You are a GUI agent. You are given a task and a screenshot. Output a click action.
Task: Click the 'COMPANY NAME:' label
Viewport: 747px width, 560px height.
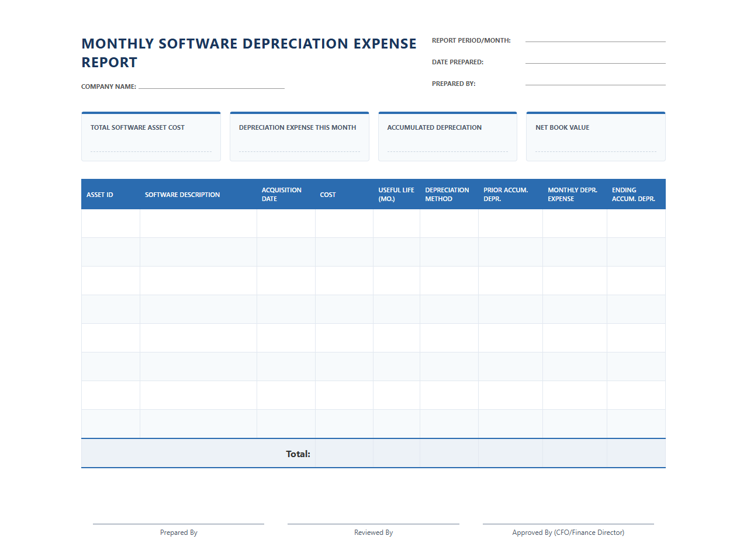pos(109,87)
